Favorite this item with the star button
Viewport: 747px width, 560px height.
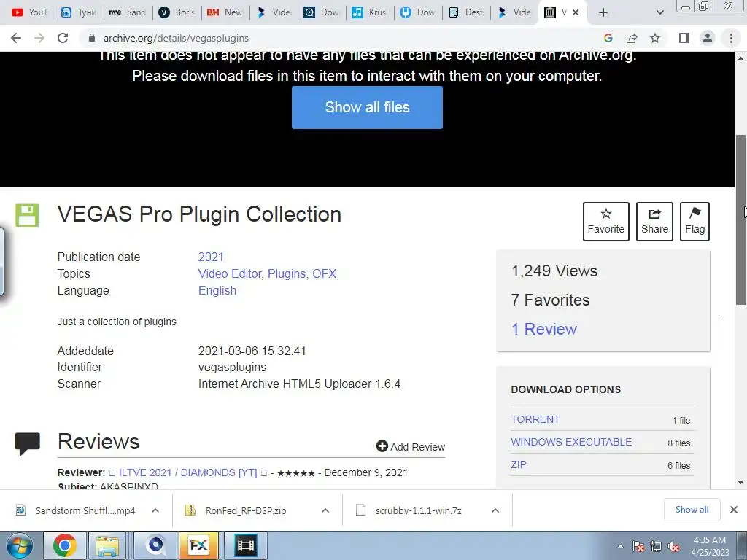coord(606,222)
